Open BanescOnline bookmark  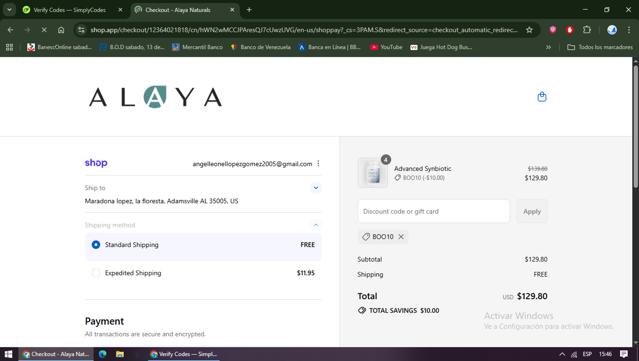59,47
